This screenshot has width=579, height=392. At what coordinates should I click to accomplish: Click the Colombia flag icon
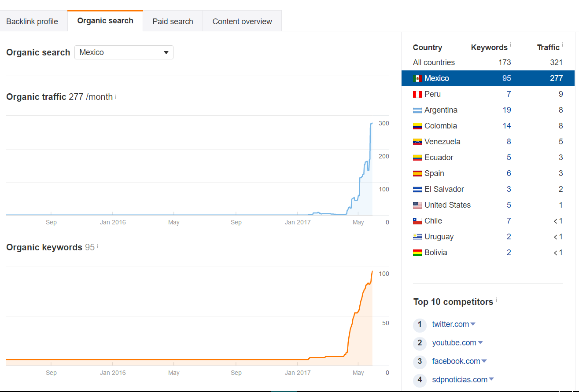[417, 126]
